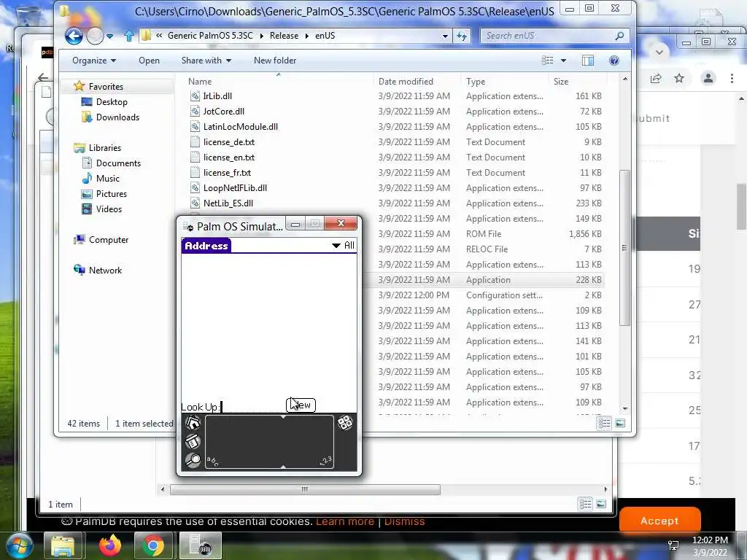Click the Change your view icon
Image resolution: width=747 pixels, height=560 pixels.
tap(548, 61)
